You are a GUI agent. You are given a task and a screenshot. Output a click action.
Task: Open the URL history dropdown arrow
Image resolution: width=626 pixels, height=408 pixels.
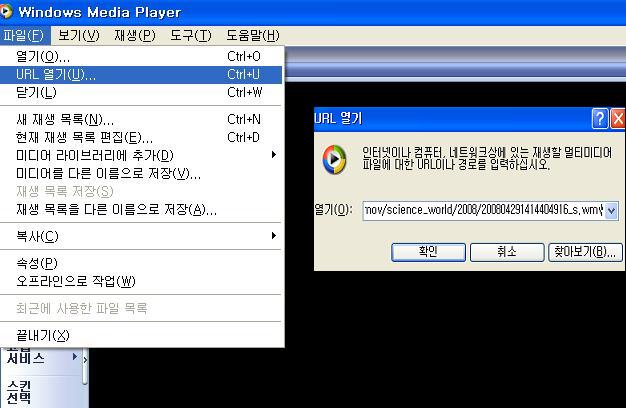coord(611,210)
